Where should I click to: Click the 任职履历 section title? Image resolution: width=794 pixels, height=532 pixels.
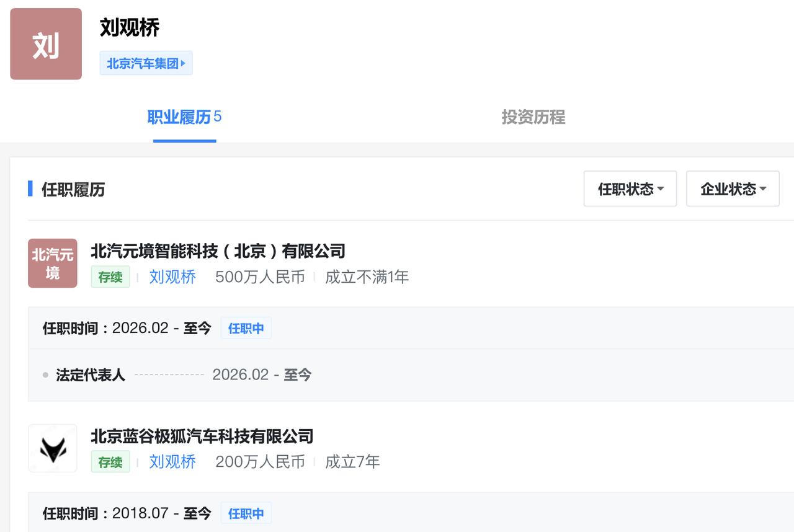tap(73, 189)
